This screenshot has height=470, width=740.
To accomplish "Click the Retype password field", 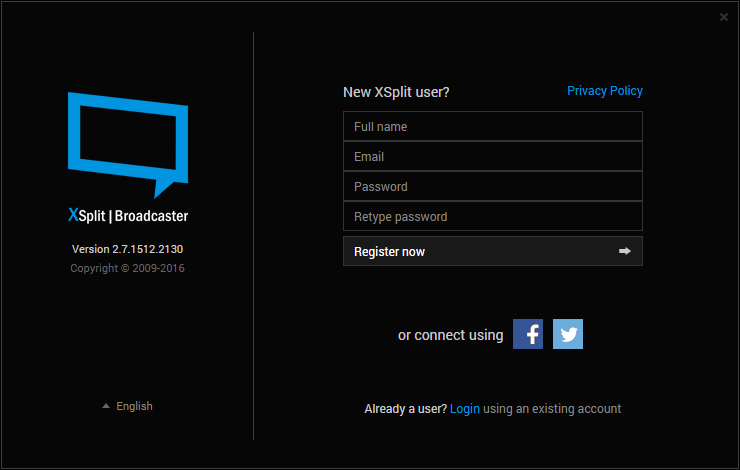I will [x=493, y=217].
